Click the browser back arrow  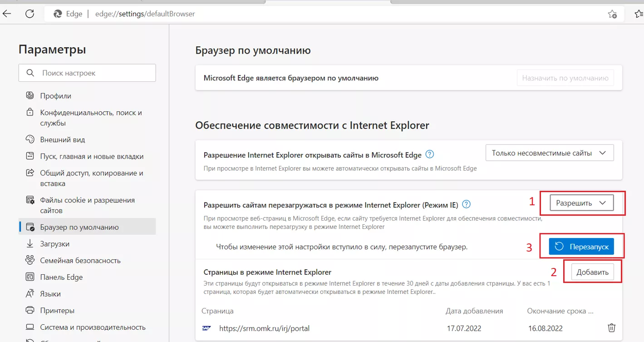[7, 14]
